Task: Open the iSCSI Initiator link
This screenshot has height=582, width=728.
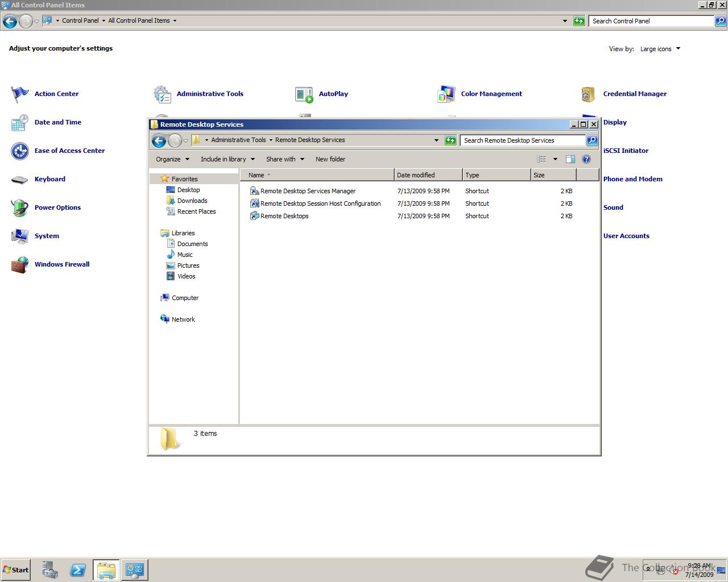Action: tap(626, 151)
